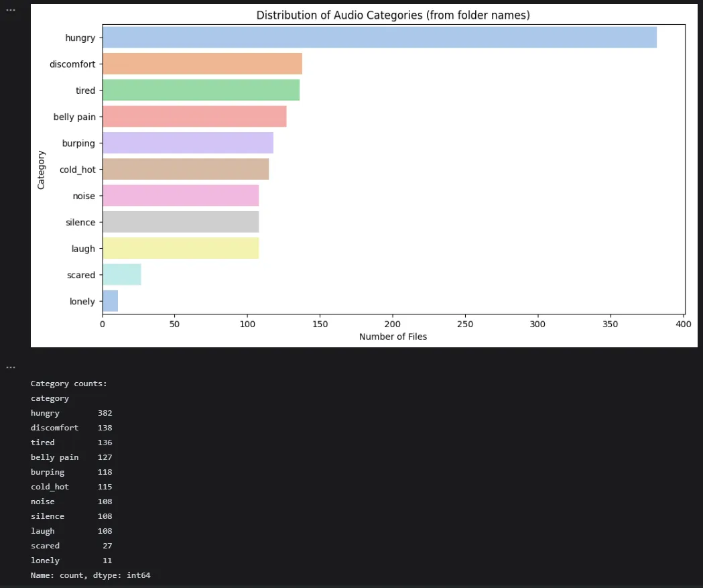The image size is (703, 588).
Task: Select the yellow laugh bar
Action: (181, 249)
